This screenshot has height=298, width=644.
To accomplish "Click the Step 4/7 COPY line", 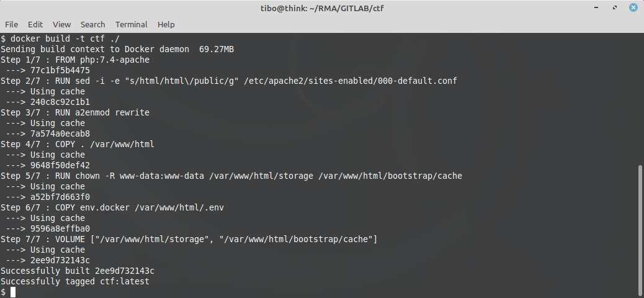I will (x=77, y=144).
